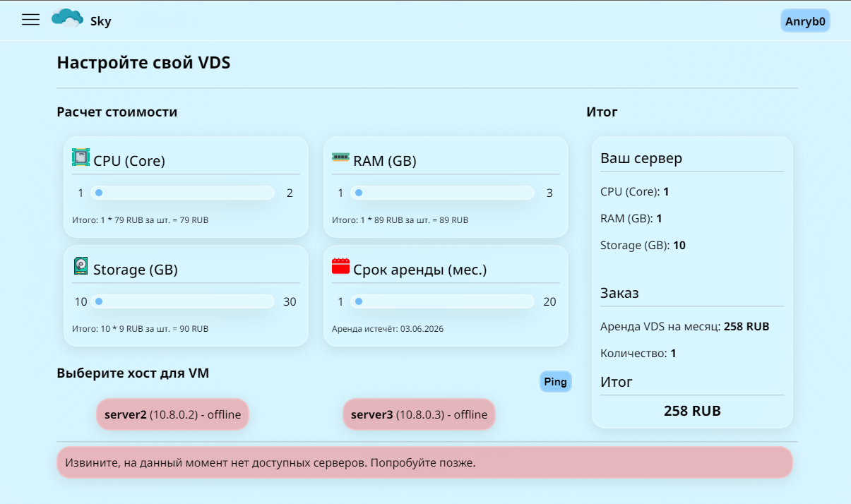Click the Sky brand name text
Viewport: 851px width, 504px height.
click(x=101, y=21)
